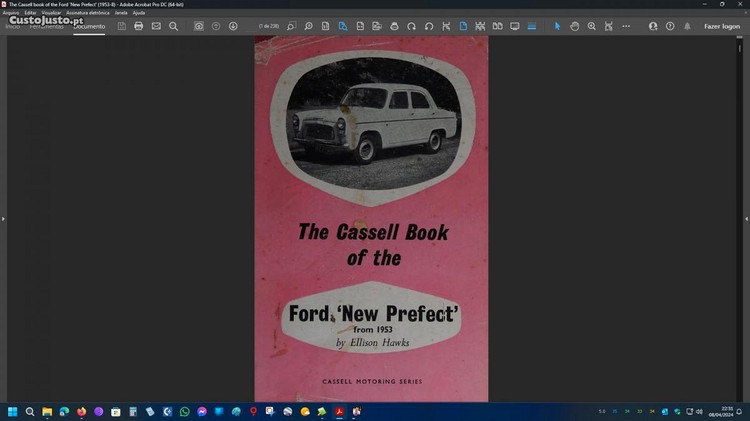Screen dimensions: 750x421
Task: Open the Janela menu
Action: (121, 13)
